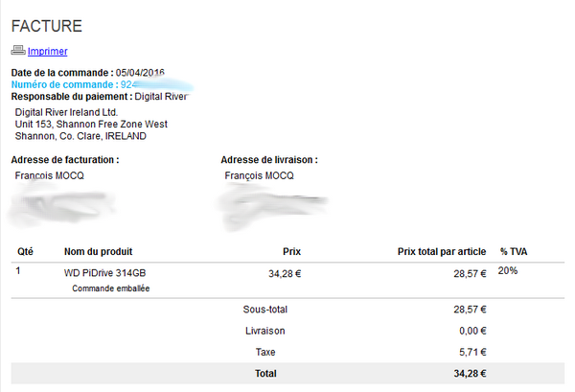Click the Taxe amount 5,71 €
This screenshot has height=392, width=575.
[472, 353]
